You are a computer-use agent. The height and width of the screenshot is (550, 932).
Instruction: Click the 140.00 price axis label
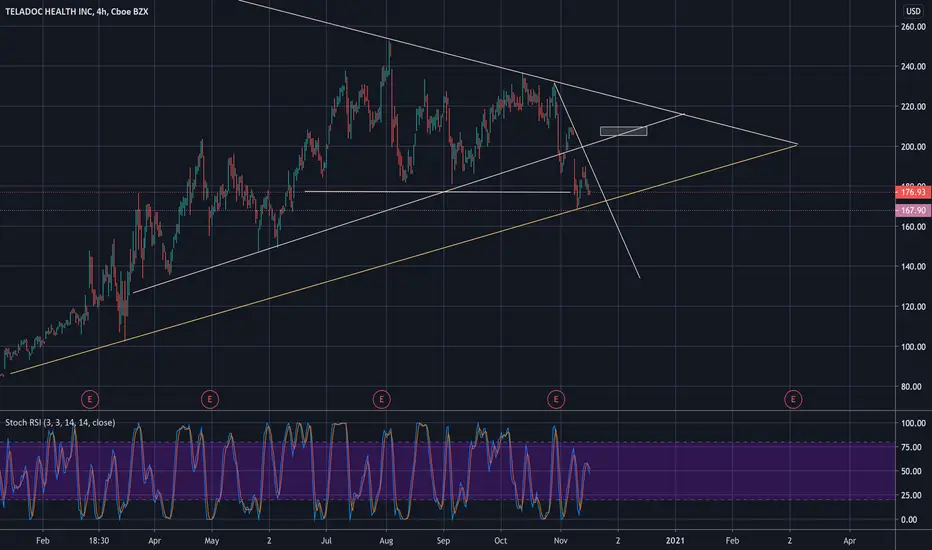[913, 266]
